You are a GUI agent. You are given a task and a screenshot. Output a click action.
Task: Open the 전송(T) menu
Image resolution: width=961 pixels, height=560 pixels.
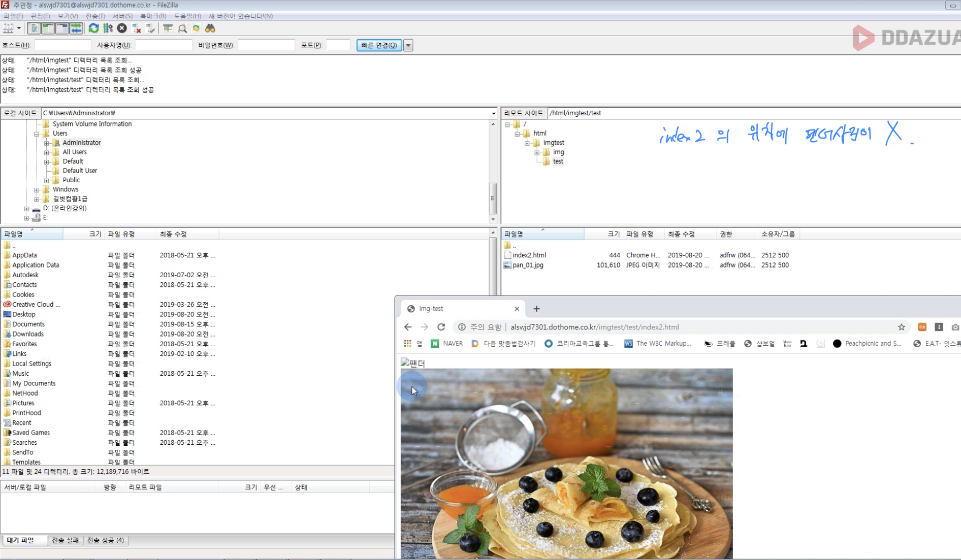click(x=95, y=16)
